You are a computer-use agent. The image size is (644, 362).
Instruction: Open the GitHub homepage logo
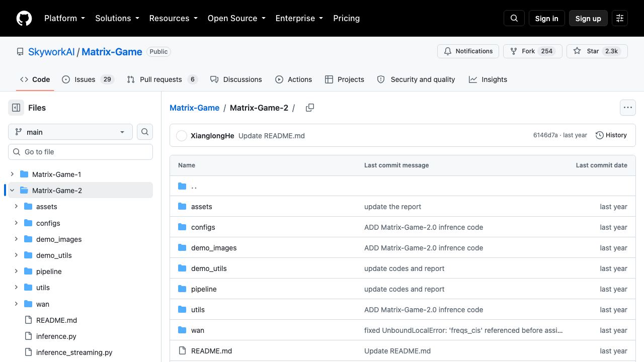coord(24,18)
